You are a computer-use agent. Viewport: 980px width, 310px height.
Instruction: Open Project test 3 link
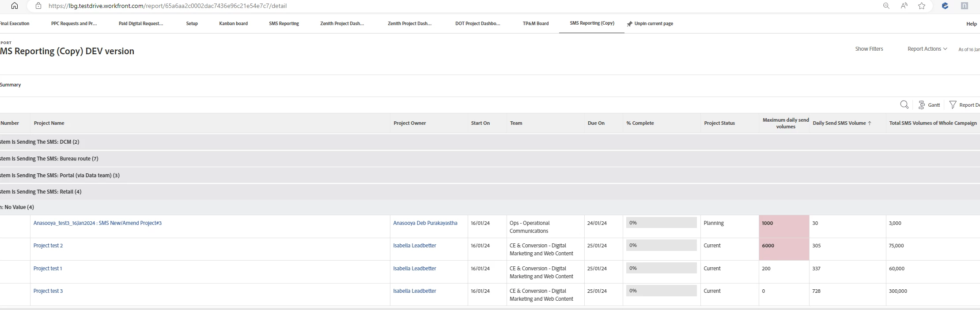48,291
